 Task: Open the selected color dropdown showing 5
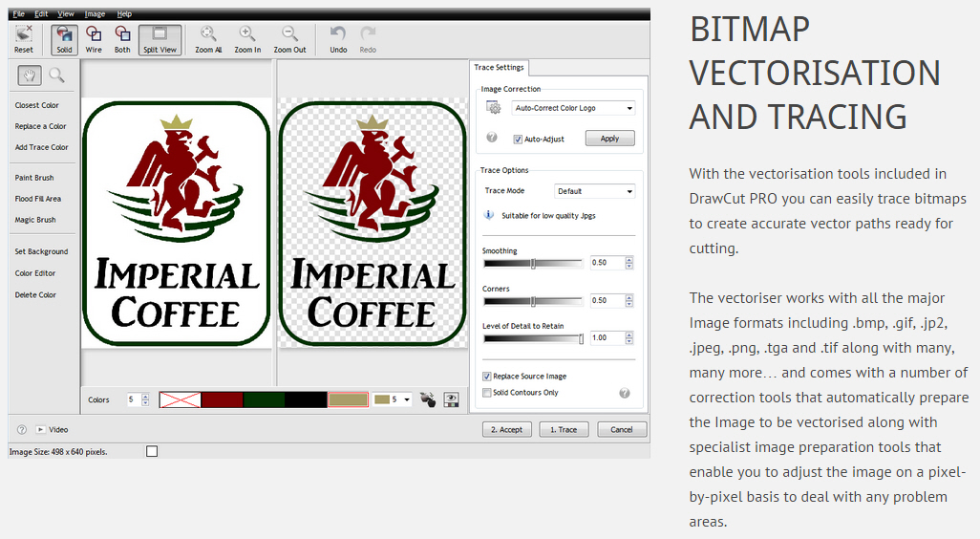coord(392,399)
